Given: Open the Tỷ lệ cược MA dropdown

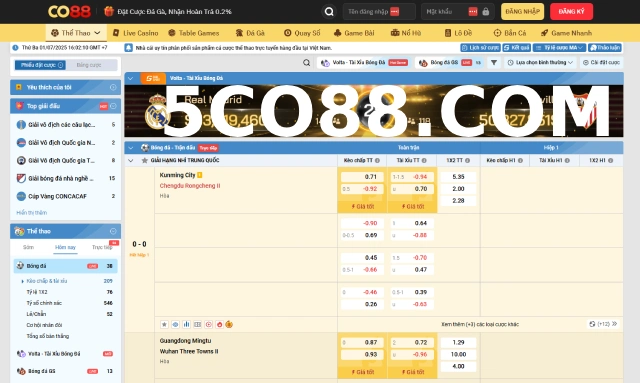Looking at the screenshot, I should click(559, 48).
